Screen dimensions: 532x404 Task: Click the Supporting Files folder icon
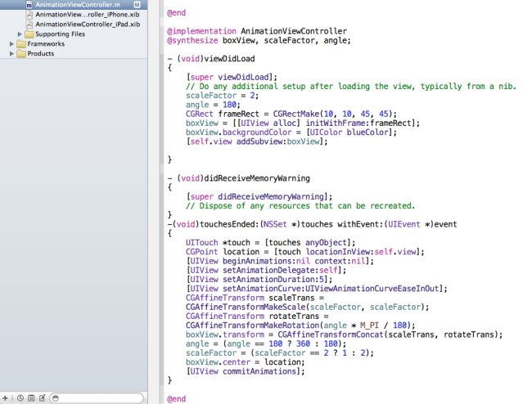tap(29, 34)
